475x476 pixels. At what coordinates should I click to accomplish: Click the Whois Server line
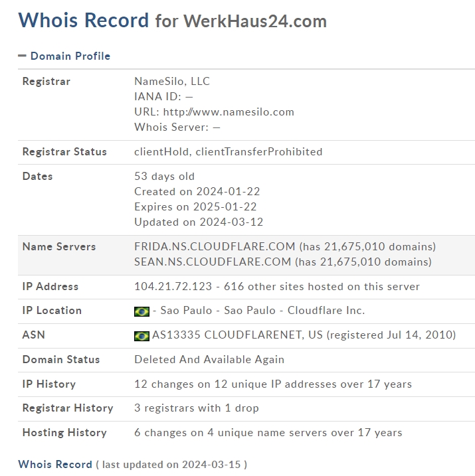(x=177, y=127)
